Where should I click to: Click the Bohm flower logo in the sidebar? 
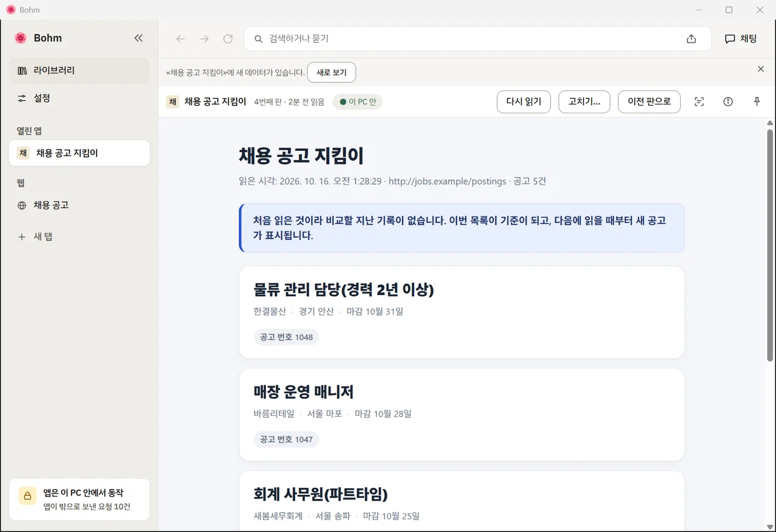pos(21,38)
